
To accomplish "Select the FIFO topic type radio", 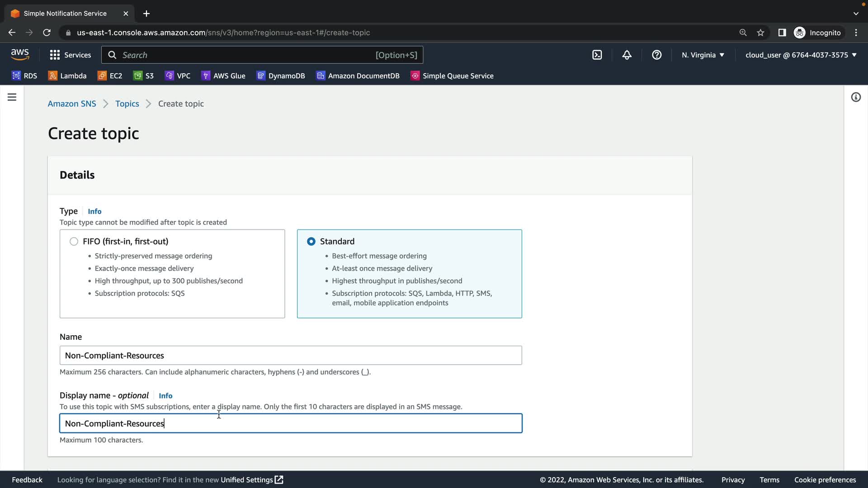I will click(x=74, y=241).
